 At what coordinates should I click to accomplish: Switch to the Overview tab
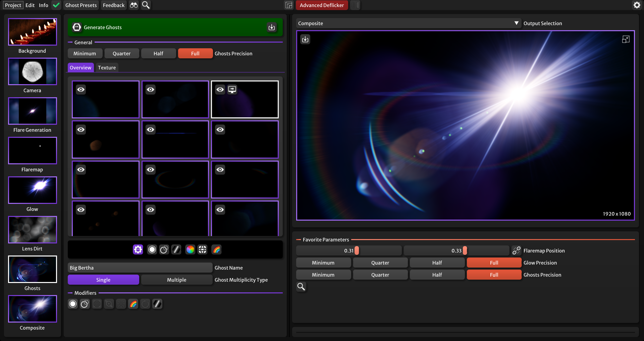tap(80, 67)
